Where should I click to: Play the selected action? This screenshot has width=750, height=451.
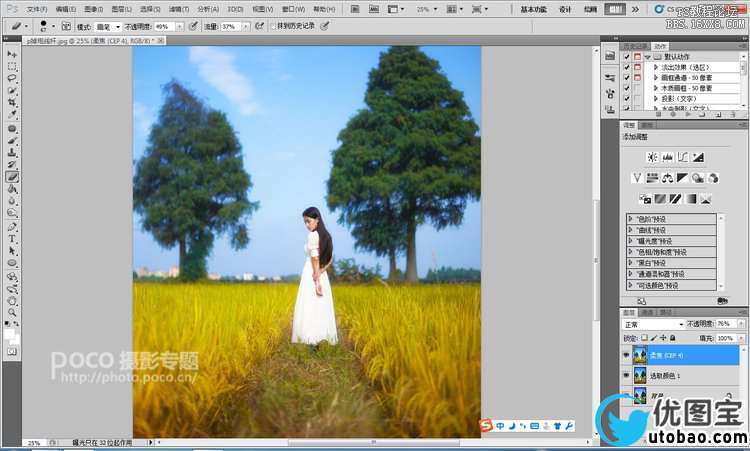(688, 114)
